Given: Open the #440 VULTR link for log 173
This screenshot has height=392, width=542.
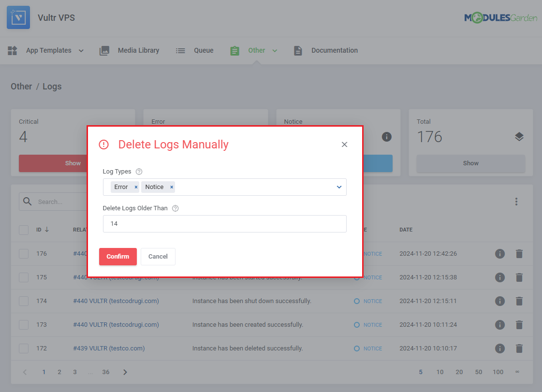Looking at the screenshot, I should 116,325.
